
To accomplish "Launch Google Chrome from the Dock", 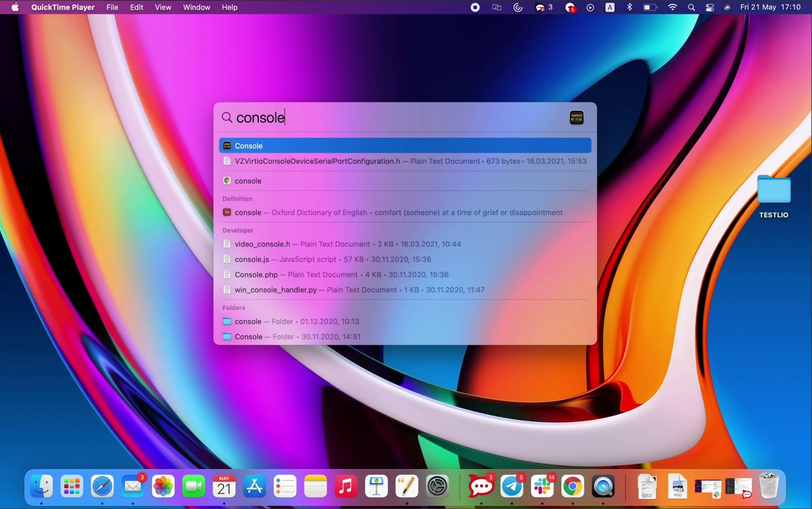I will (572, 487).
